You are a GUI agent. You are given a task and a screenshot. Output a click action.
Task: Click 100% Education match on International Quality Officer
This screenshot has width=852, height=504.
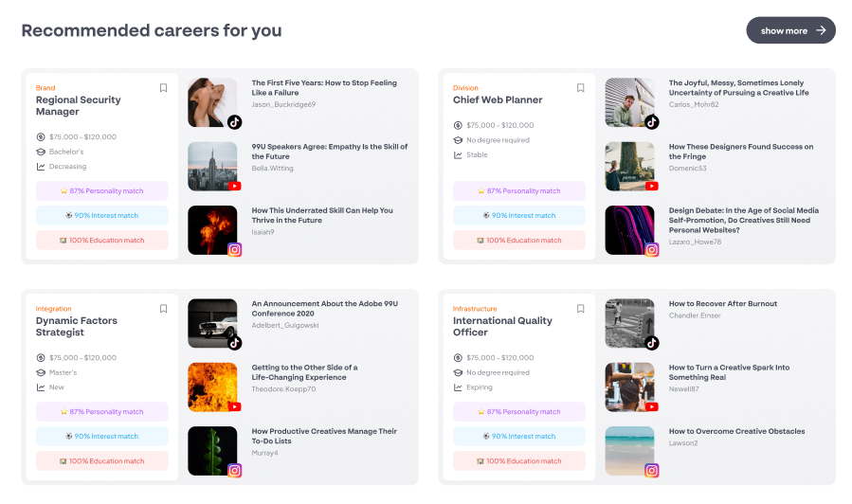tap(519, 461)
